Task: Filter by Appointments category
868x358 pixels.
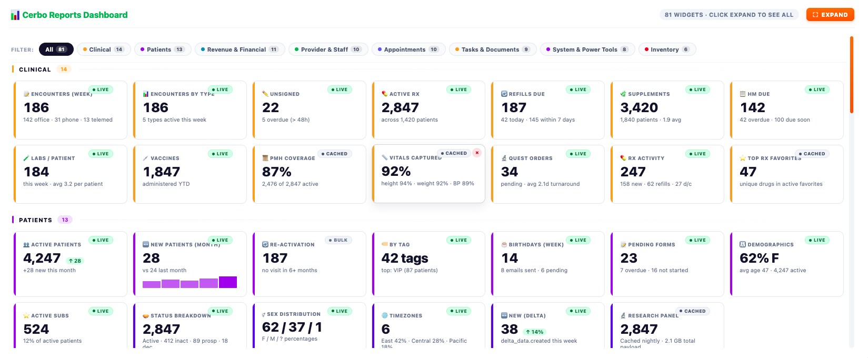Action: click(408, 49)
